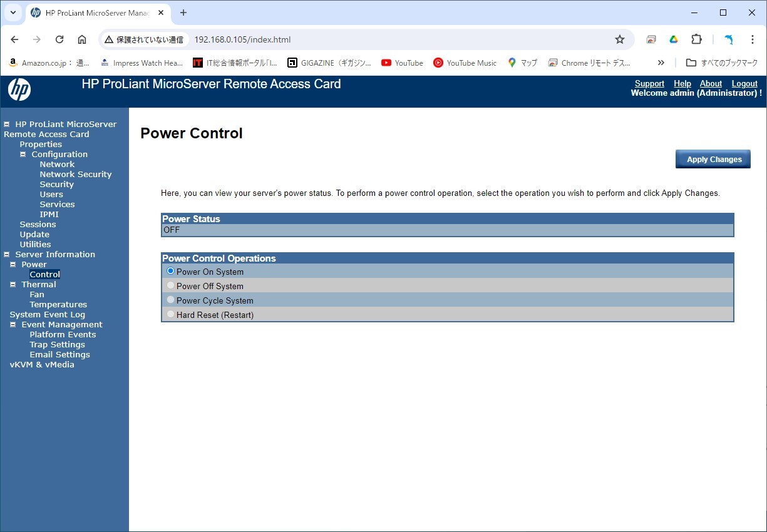Open the Chrome リモート デスクトップ bookmark
Viewport: 767px width, 532px height.
click(x=589, y=63)
